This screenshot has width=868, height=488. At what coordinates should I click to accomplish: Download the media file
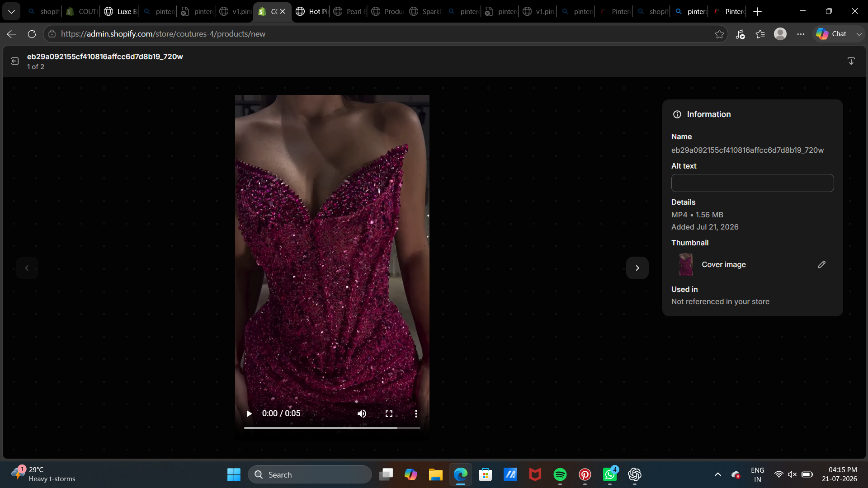851,61
